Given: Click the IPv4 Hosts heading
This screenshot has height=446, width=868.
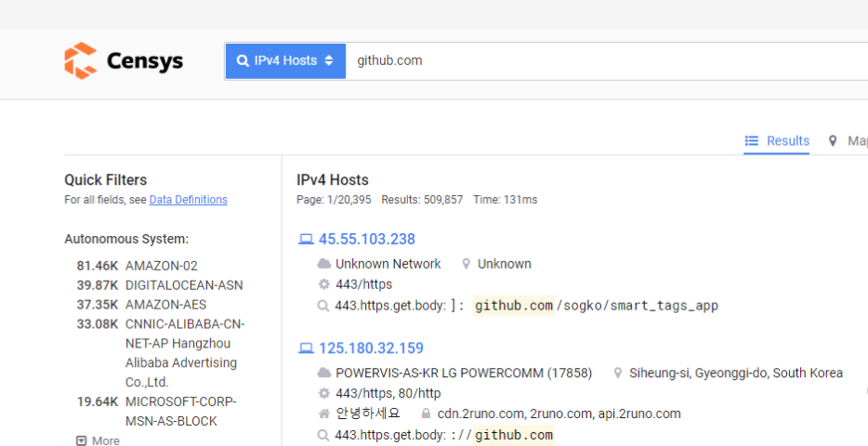Looking at the screenshot, I should 332,180.
